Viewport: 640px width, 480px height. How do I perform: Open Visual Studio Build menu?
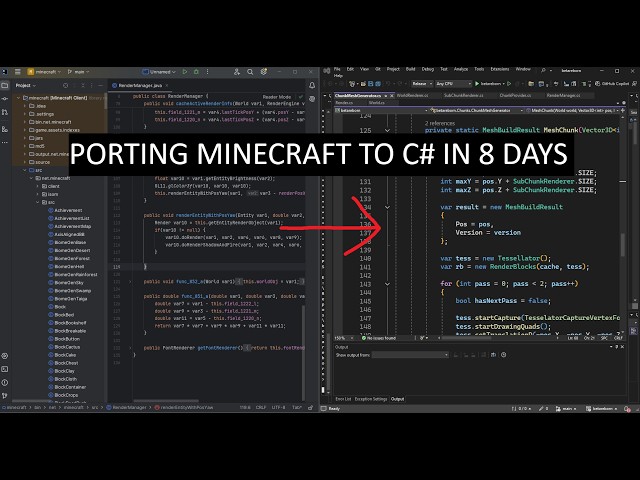[410, 69]
